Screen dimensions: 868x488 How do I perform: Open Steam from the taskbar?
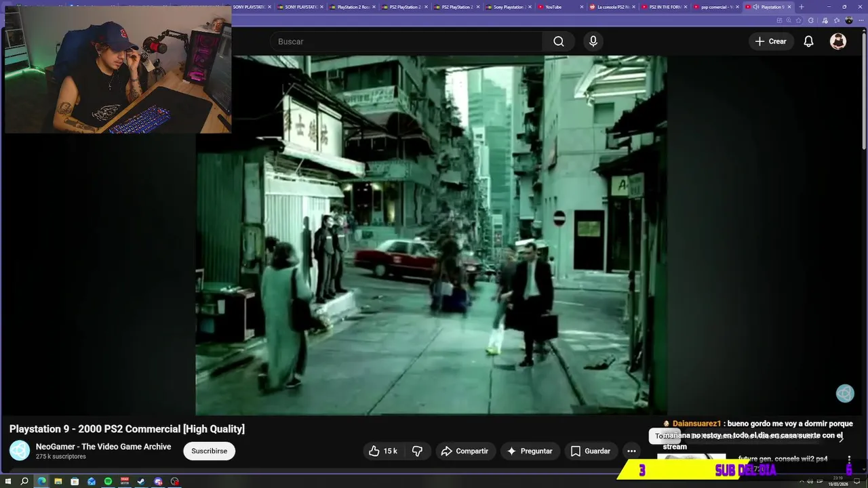141,481
